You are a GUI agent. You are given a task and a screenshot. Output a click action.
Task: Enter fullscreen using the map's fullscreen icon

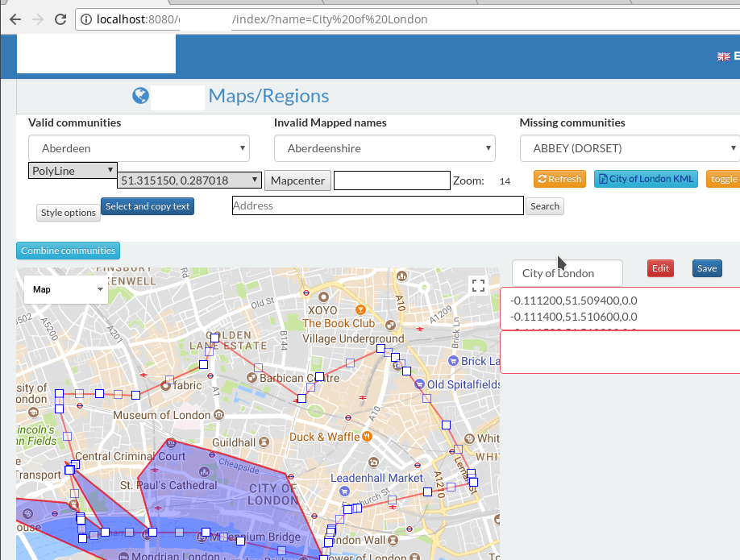pyautogui.click(x=477, y=284)
